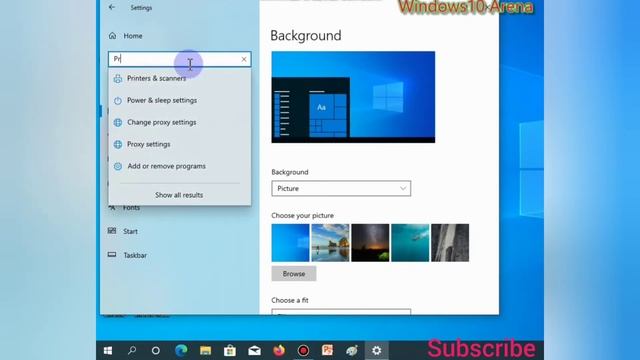This screenshot has height=360, width=640.
Task: Open the Start personalization page
Action: (x=130, y=231)
